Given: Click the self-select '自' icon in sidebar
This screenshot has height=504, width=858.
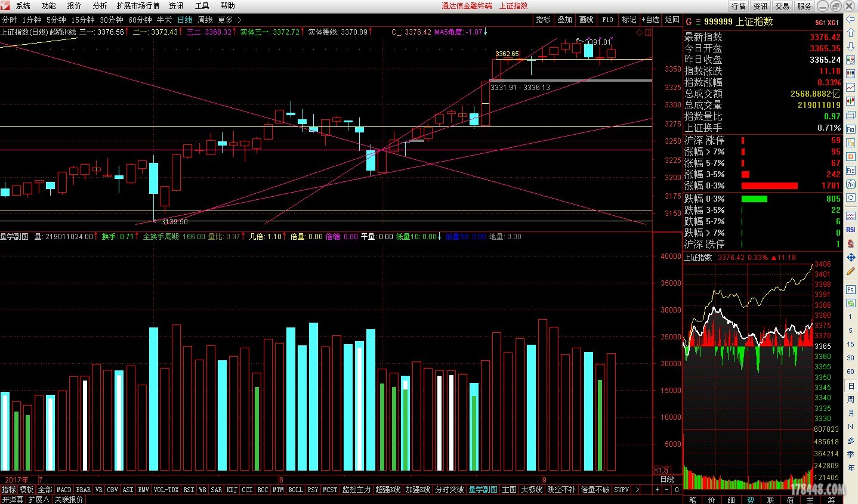Looking at the screenshot, I should point(851,157).
